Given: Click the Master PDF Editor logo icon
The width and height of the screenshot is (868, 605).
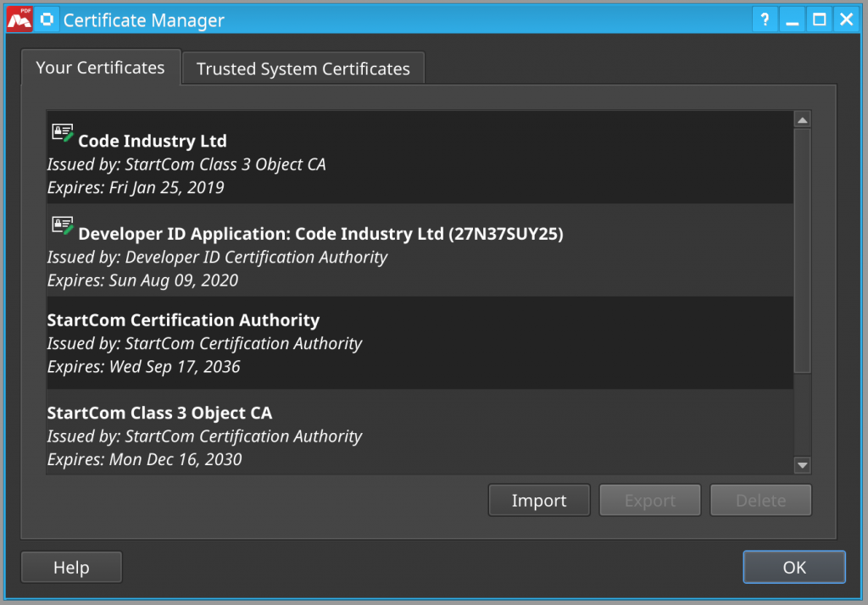Looking at the screenshot, I should (x=19, y=19).
